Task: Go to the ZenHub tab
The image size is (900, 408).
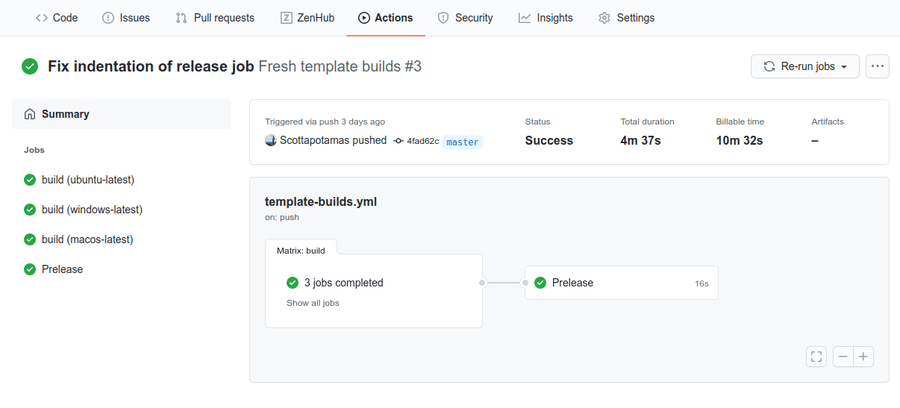Action: pos(307,18)
